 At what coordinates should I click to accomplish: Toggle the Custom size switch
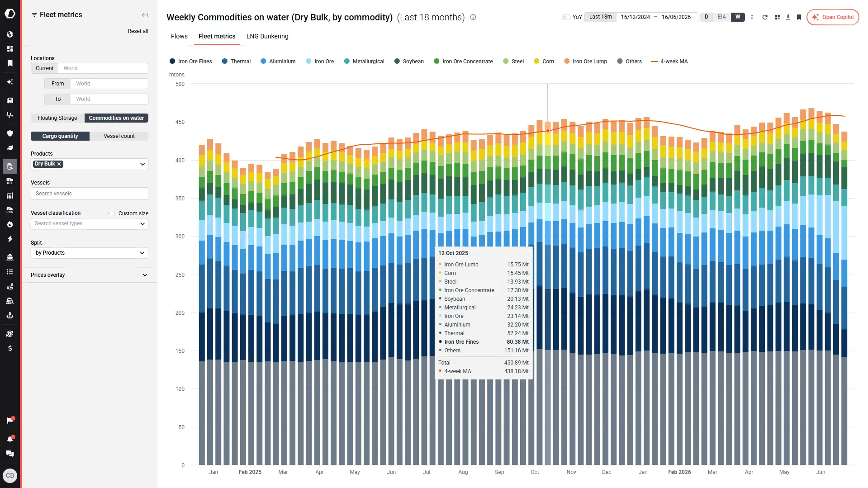point(110,213)
